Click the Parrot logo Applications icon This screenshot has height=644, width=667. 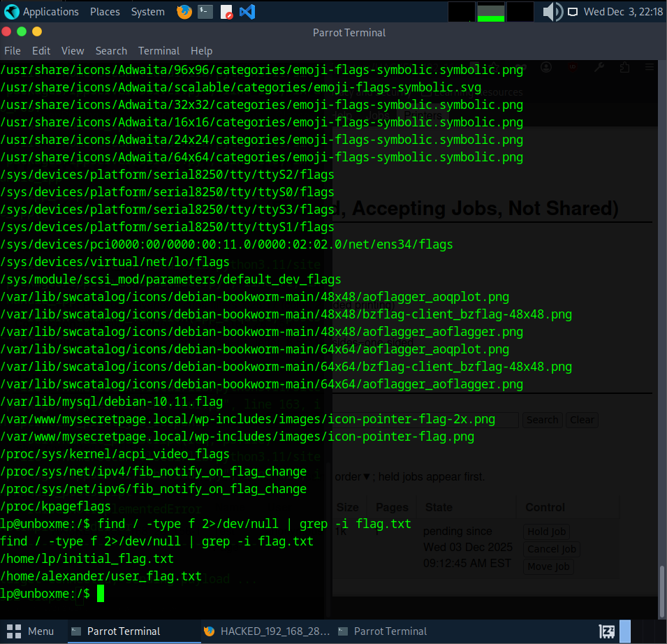pyautogui.click(x=12, y=12)
